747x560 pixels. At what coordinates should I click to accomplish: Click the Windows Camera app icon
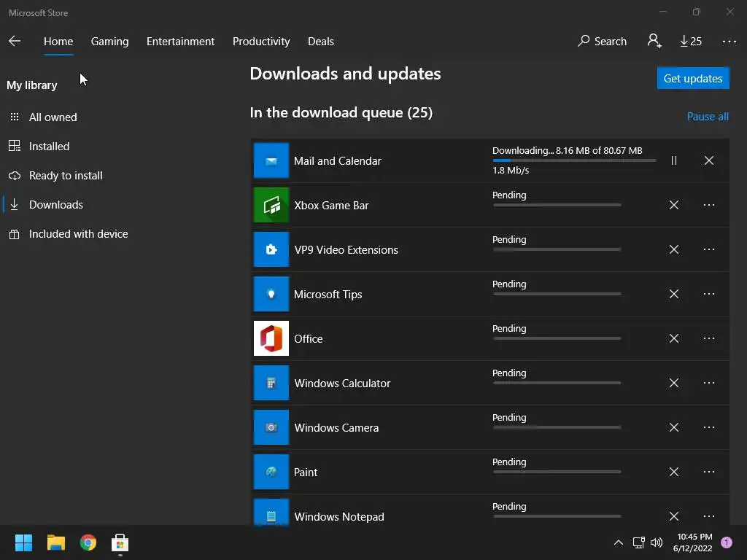(271, 427)
